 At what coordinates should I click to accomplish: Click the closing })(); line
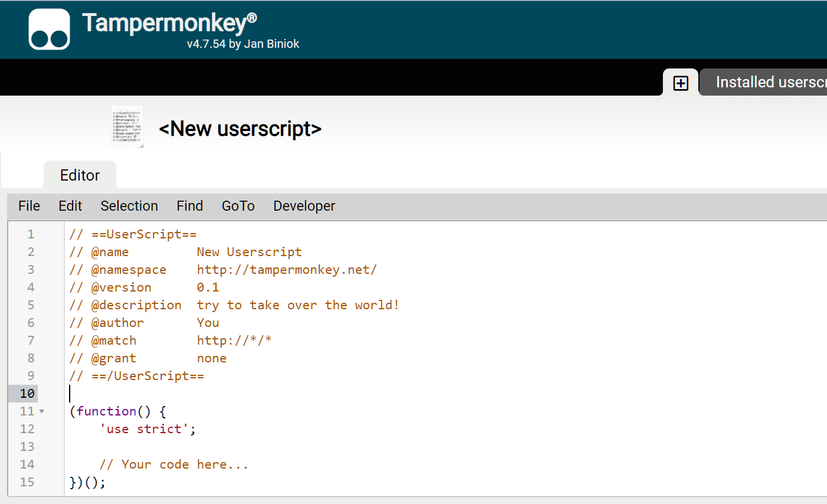pyautogui.click(x=87, y=482)
